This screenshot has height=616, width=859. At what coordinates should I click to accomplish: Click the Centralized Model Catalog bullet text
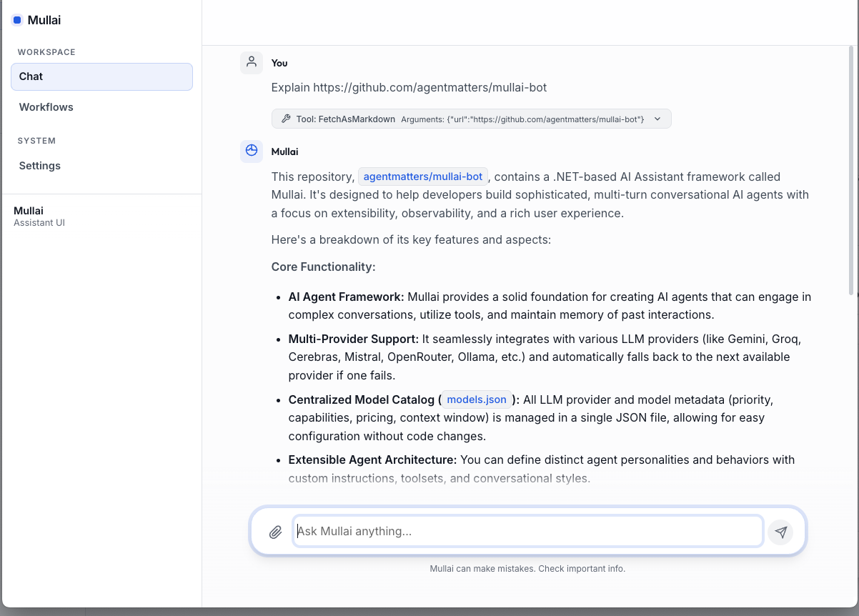(x=531, y=417)
